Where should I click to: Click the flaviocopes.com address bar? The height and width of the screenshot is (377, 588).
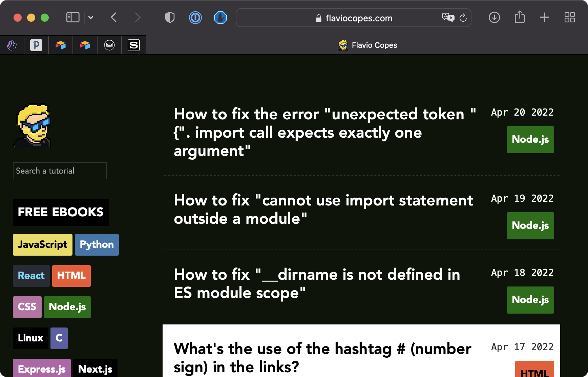click(359, 18)
